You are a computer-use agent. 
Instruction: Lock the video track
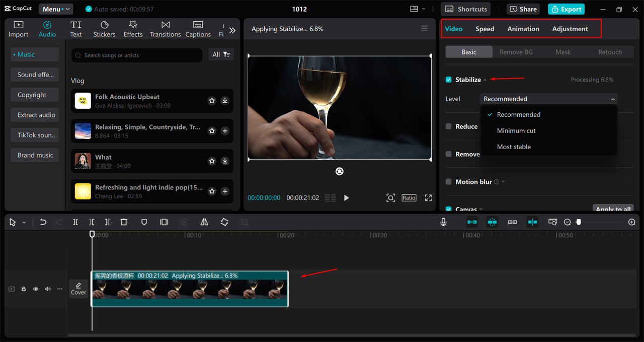24,289
